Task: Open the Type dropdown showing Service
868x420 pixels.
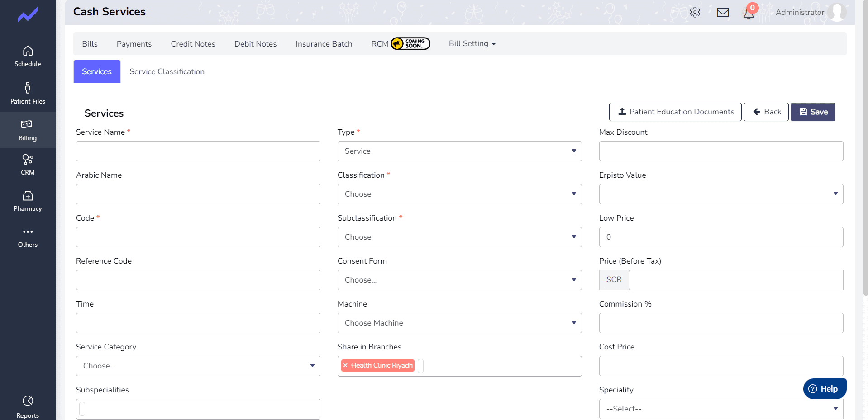Action: pyautogui.click(x=459, y=151)
